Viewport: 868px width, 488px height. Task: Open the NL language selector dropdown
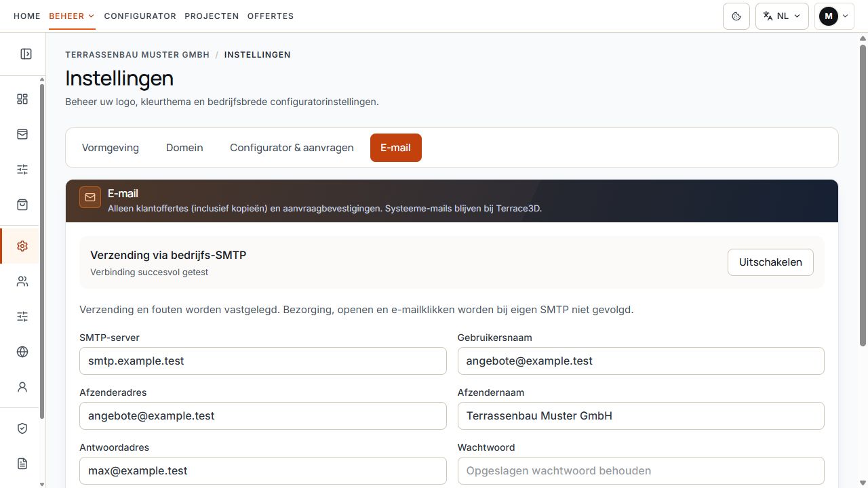click(782, 16)
